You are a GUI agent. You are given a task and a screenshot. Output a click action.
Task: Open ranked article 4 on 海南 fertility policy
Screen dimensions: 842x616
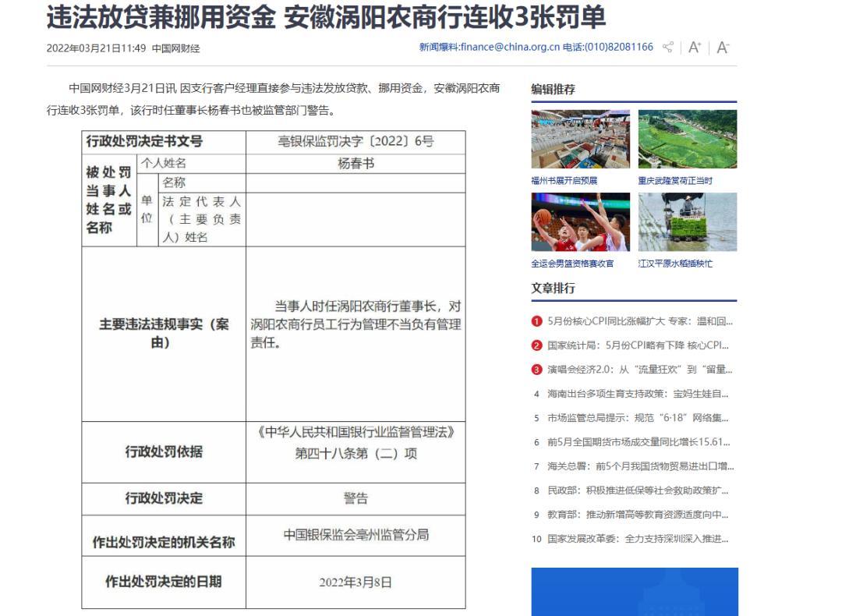(638, 394)
